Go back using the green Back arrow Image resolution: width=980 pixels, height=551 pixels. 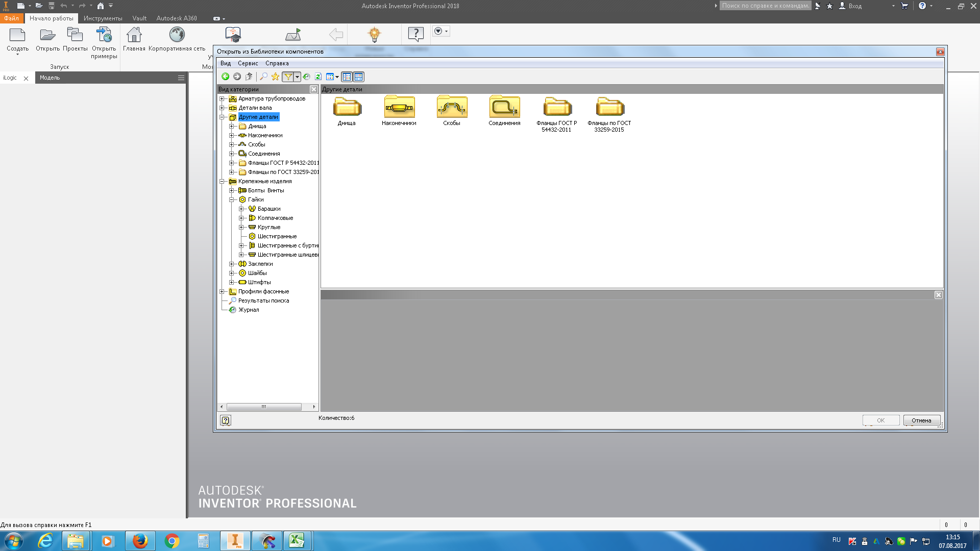pos(225,77)
